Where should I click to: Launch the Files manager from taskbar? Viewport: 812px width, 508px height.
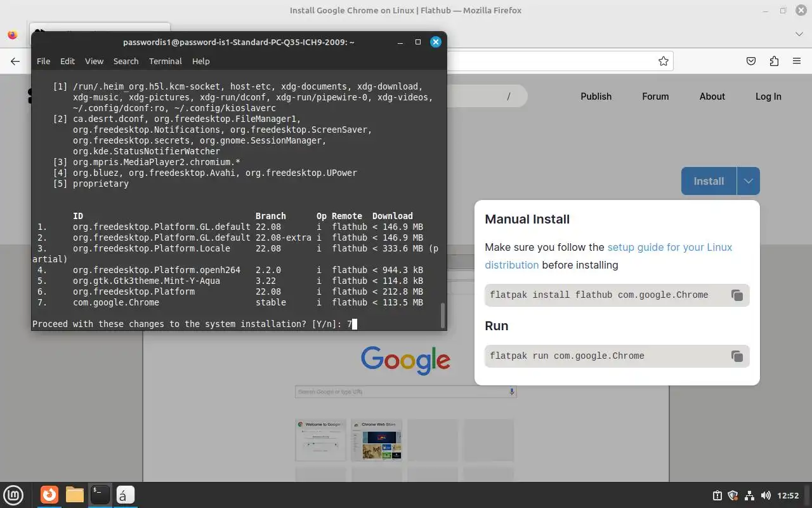(75, 495)
